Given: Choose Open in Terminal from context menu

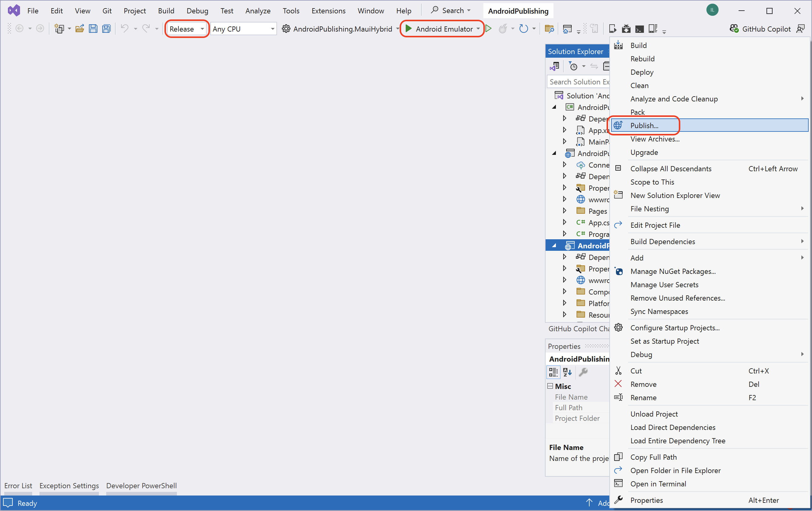Looking at the screenshot, I should click(x=709, y=484).
